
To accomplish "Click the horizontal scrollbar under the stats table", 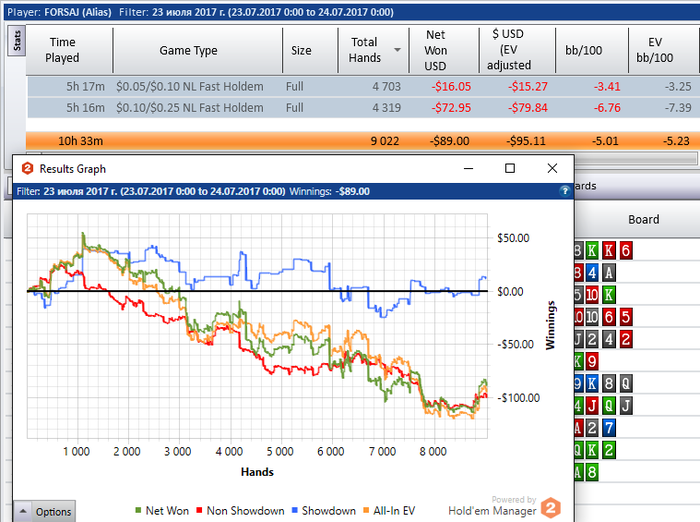I will [x=635, y=158].
